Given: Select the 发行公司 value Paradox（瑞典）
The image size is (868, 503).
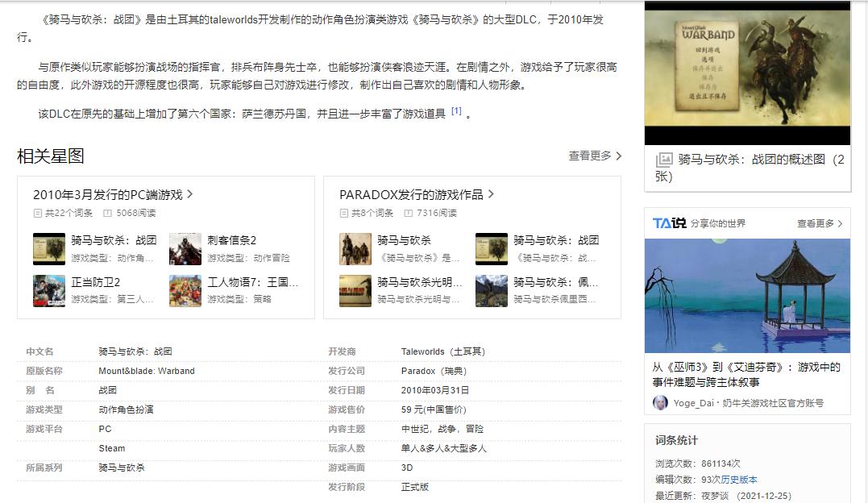Looking at the screenshot, I should pyautogui.click(x=434, y=371).
